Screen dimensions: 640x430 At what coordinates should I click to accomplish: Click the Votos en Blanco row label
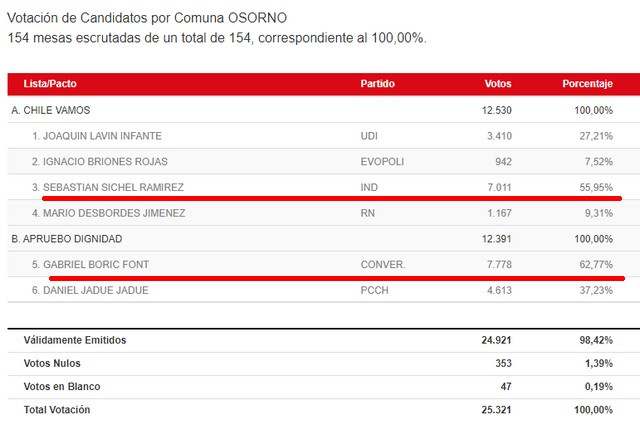[x=62, y=387]
